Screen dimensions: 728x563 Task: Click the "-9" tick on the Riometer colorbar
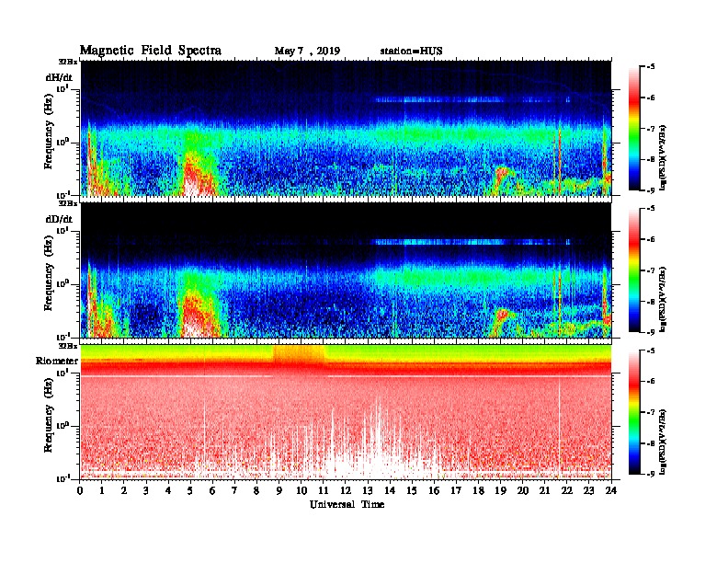coord(651,474)
